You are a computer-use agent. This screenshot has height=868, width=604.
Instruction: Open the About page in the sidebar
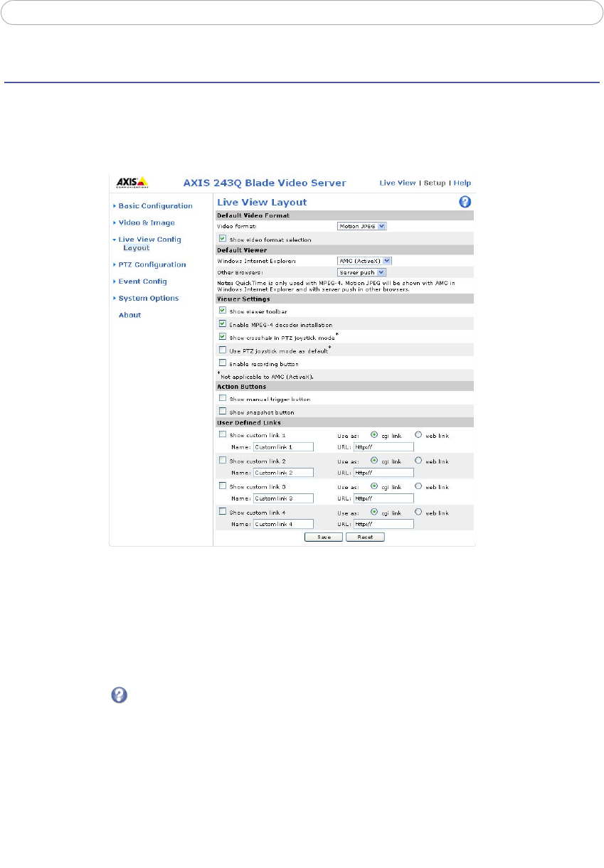tap(129, 315)
